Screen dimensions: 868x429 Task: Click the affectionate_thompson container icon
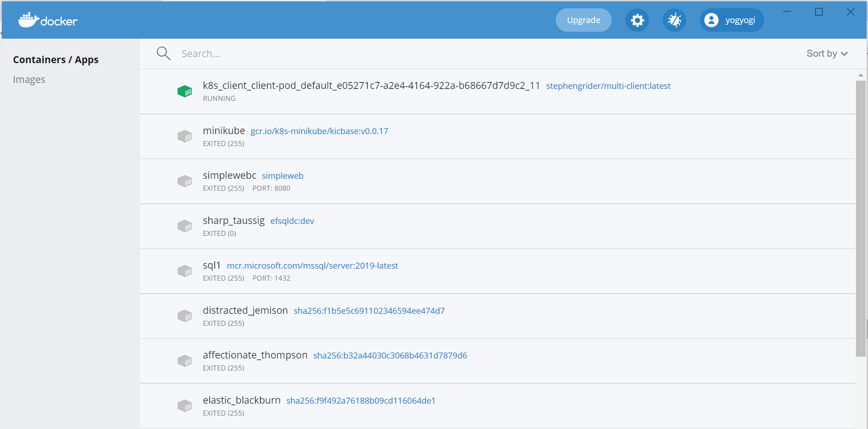pos(184,361)
